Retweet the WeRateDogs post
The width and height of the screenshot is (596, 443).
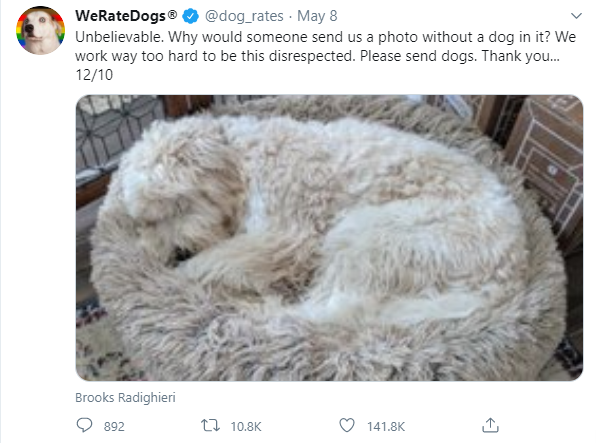[210, 425]
